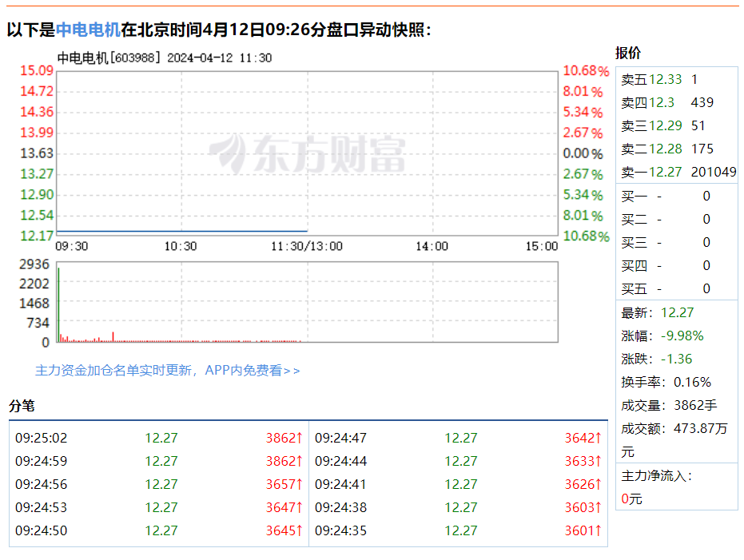This screenshot has width=744, height=560.
Task: Select the 09:24:56 tick row time
Action: point(42,485)
